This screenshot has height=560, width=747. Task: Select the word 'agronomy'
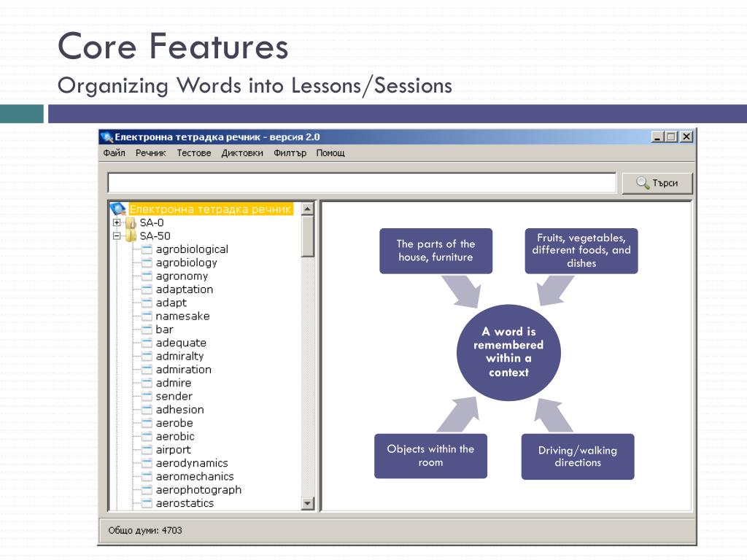pos(182,276)
